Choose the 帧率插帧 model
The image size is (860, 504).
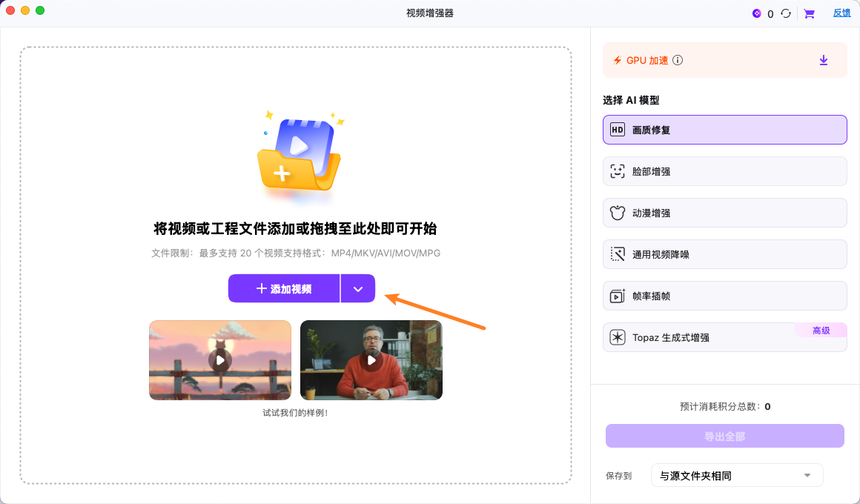click(x=724, y=296)
